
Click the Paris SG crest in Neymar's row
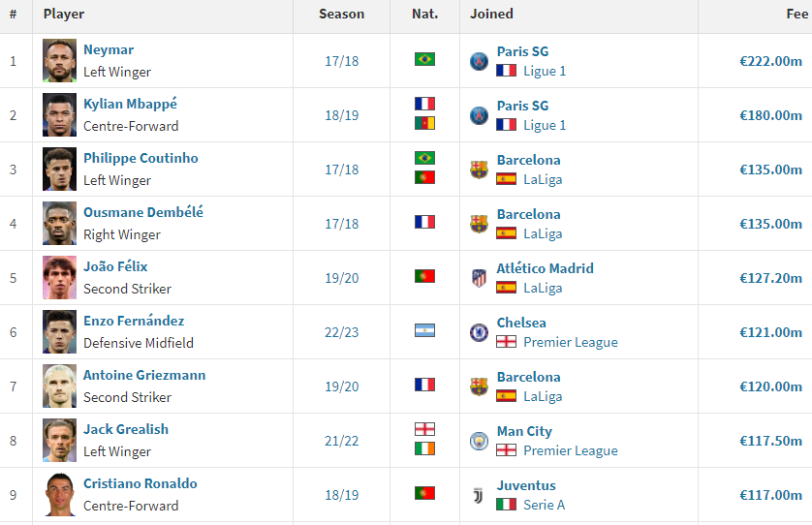coord(479,61)
